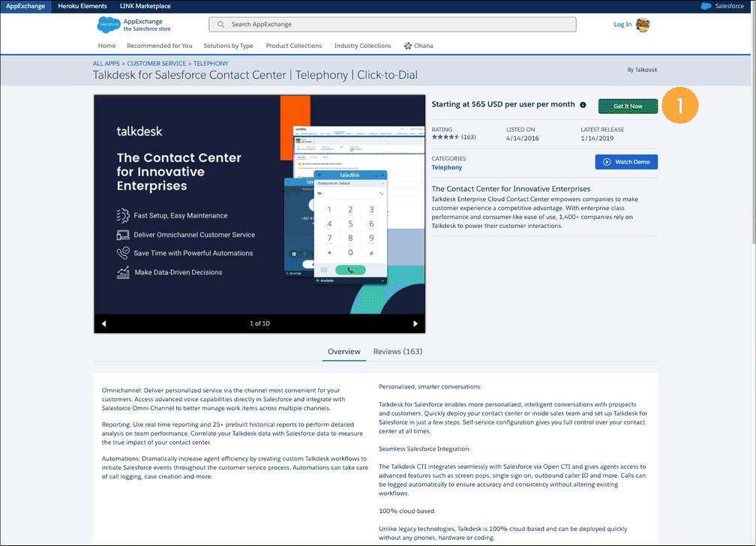Click the Salesforce cloud icon in top bar
The height and width of the screenshot is (546, 756).
point(705,6)
